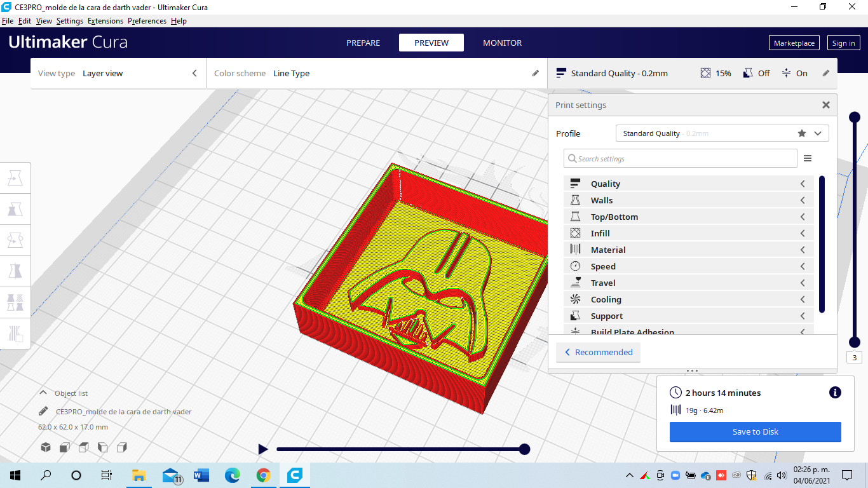The height and width of the screenshot is (488, 868).
Task: Open the Windows Start menu
Action: pos(15,475)
